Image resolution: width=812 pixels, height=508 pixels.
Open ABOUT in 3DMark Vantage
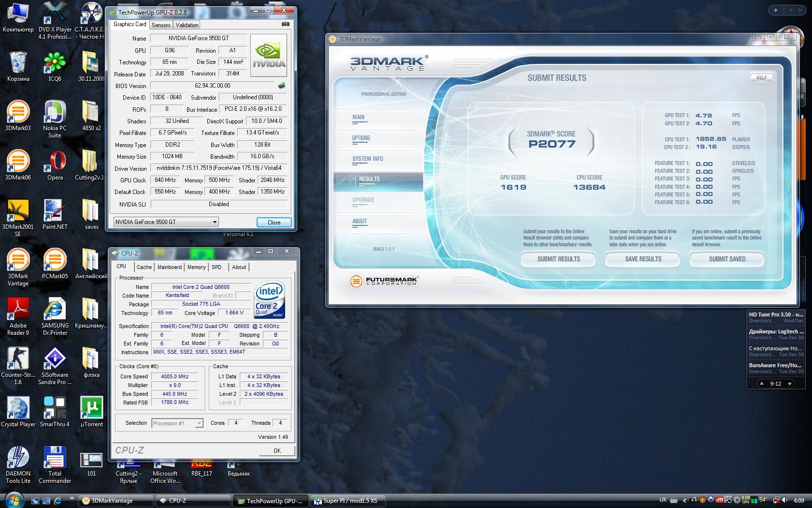pos(360,221)
